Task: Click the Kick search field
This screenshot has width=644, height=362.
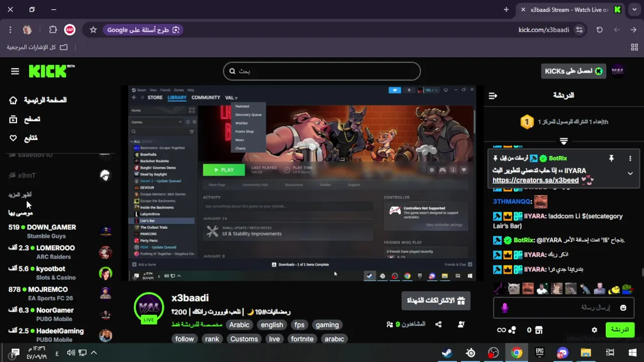Action: 322,71
